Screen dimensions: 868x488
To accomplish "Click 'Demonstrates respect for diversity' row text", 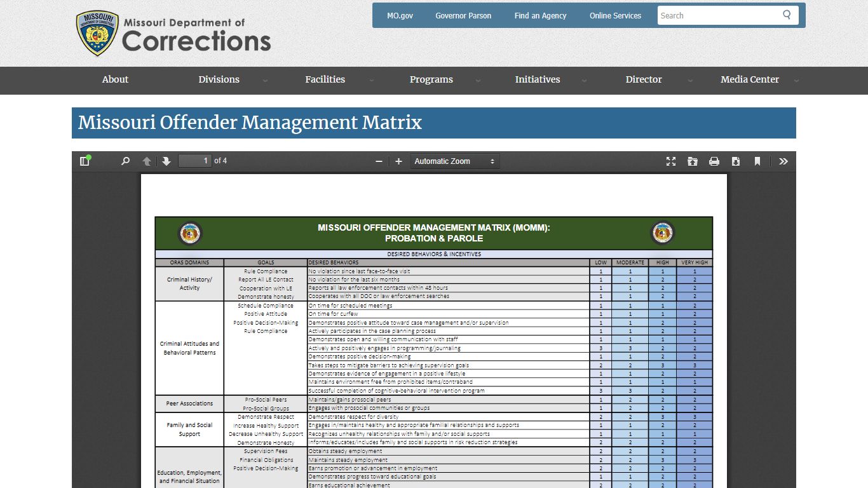I will coord(353,417).
